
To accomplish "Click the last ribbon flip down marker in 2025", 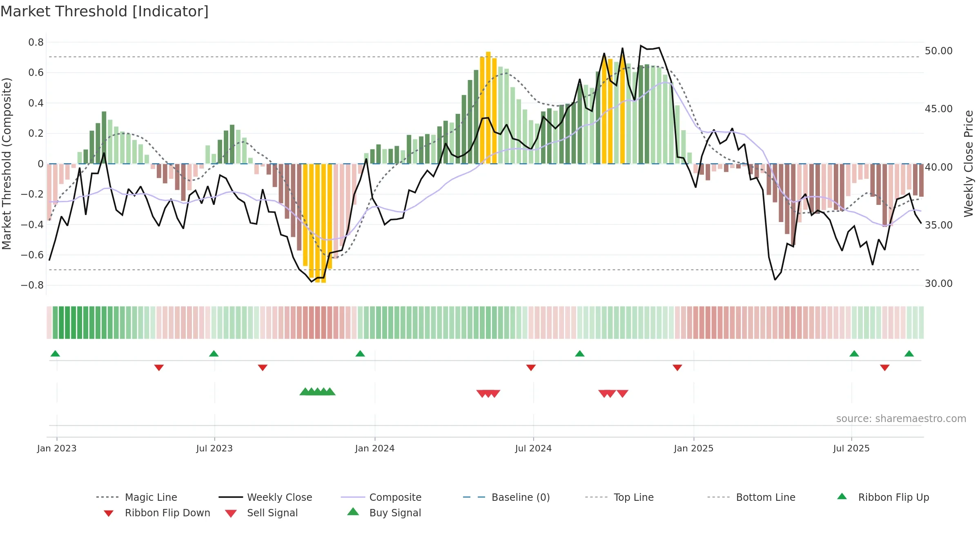I will (x=885, y=368).
